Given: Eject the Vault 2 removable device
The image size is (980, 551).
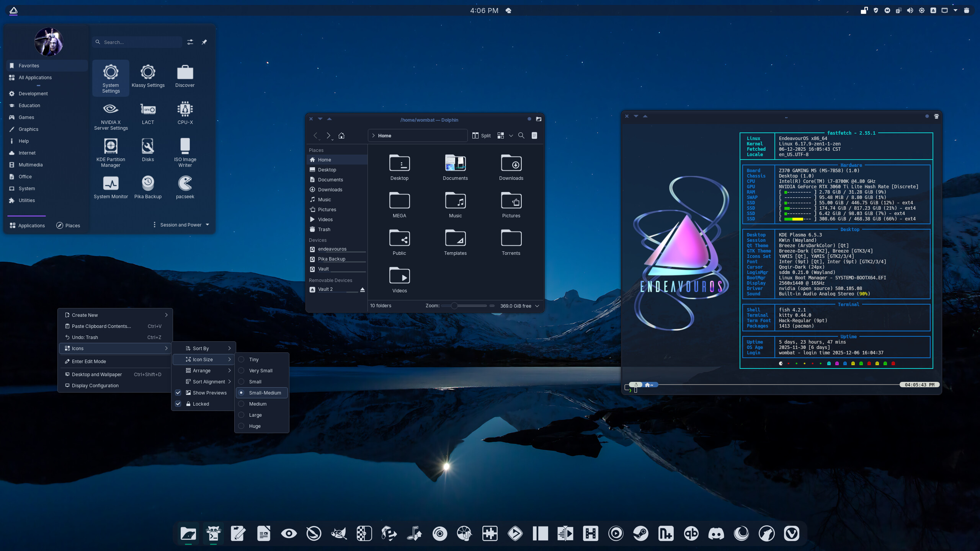Looking at the screenshot, I should click(x=362, y=290).
